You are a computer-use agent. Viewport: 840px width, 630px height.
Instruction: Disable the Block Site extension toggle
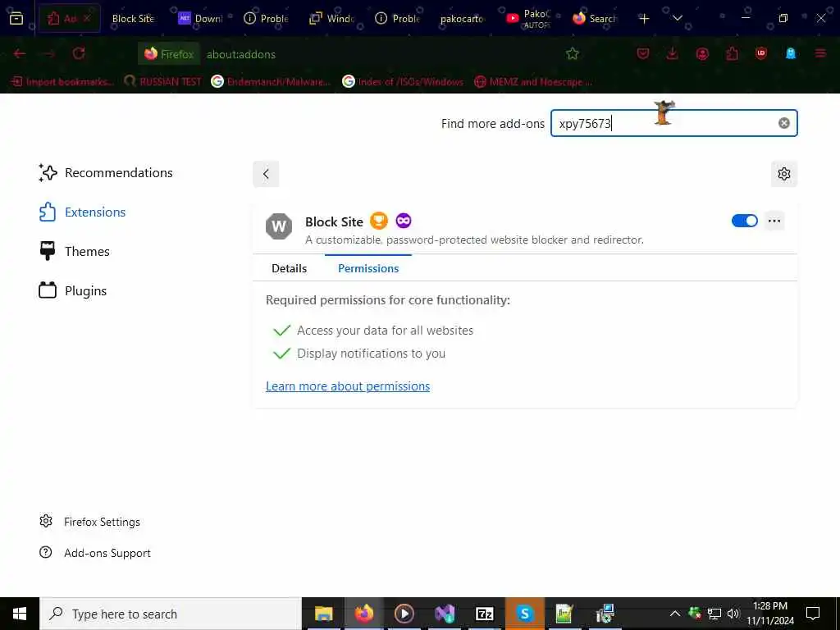pos(745,221)
